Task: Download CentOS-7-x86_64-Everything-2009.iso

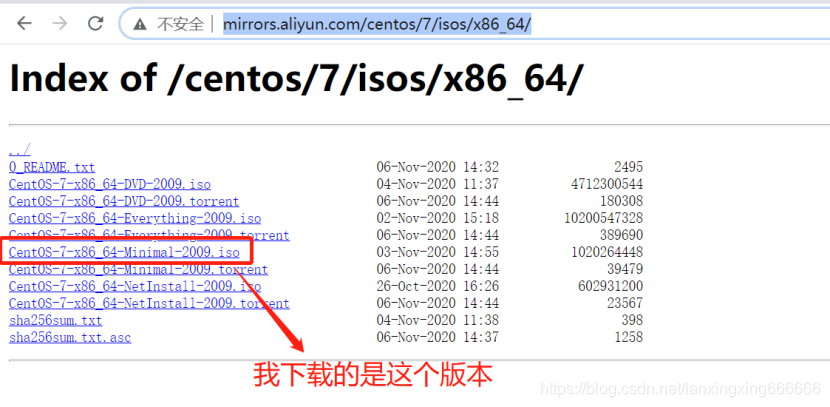Action: click(135, 218)
